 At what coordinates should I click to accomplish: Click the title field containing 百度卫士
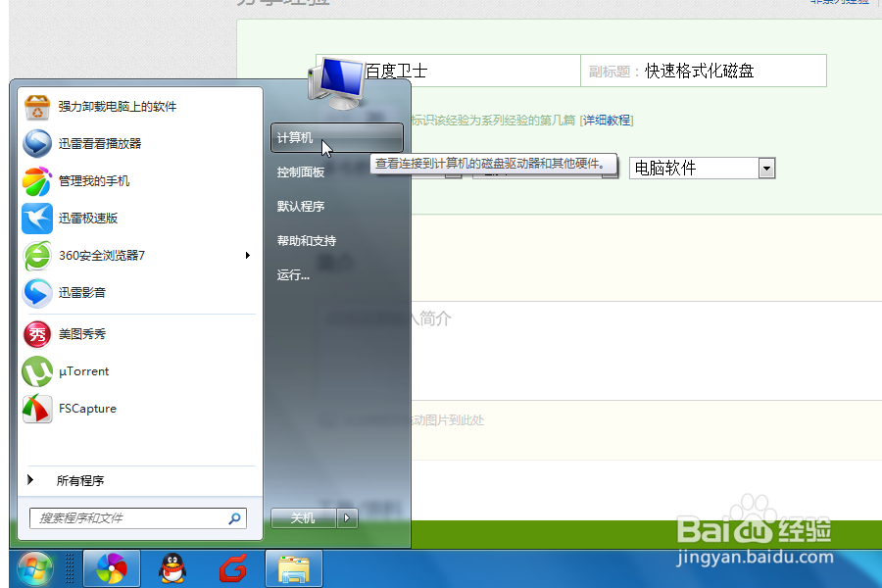click(448, 71)
